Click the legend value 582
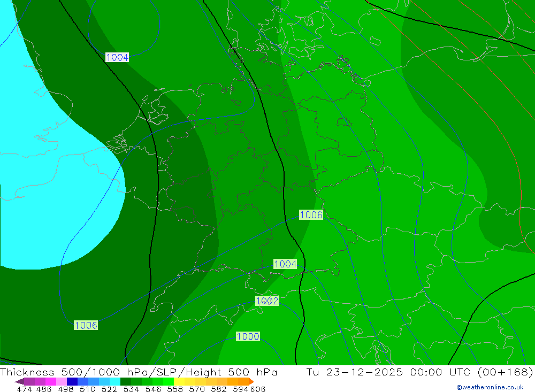Viewport: 535px width, 392px height. pyautogui.click(x=219, y=389)
